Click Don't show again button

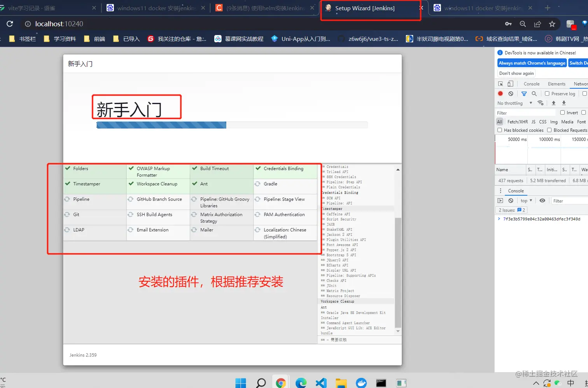pos(516,73)
